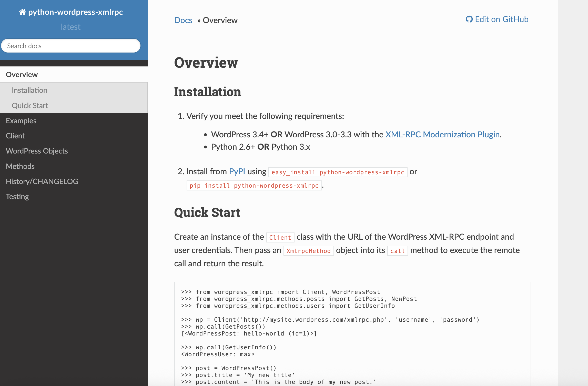Click the GitHub octocat icon
Viewport: 588px width, 386px height.
pyautogui.click(x=469, y=19)
